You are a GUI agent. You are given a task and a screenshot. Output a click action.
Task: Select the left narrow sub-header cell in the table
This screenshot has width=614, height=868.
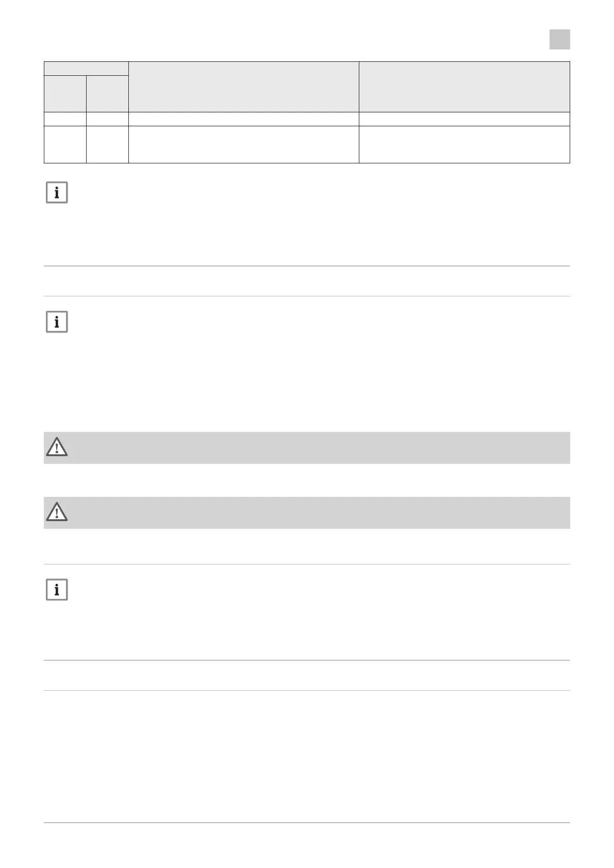[x=65, y=93]
